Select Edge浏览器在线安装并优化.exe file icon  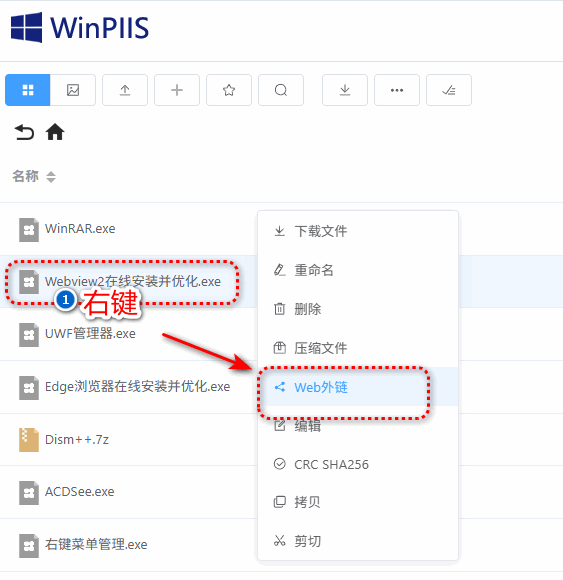(x=29, y=388)
